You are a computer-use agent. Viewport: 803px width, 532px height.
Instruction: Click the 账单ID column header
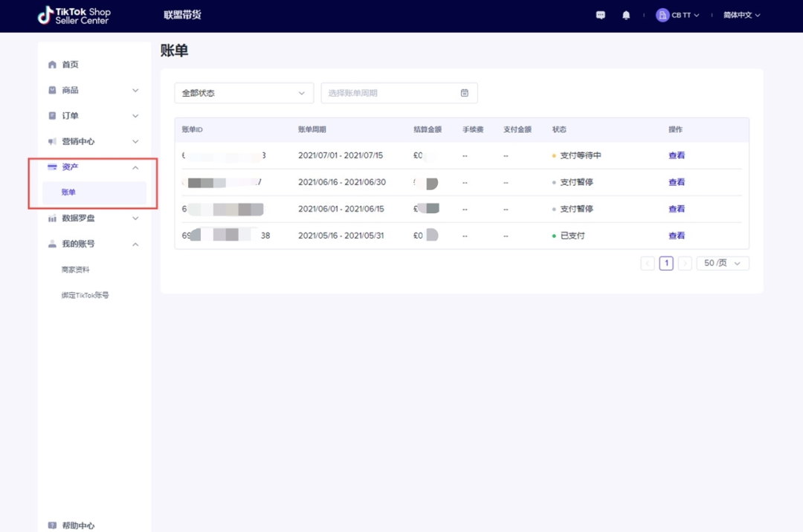pos(192,129)
